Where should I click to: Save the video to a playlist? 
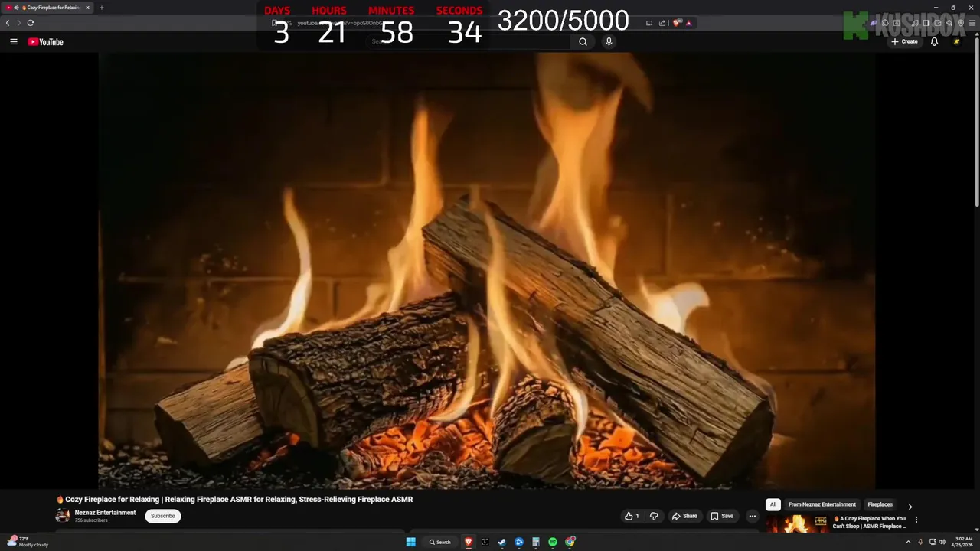(x=721, y=516)
